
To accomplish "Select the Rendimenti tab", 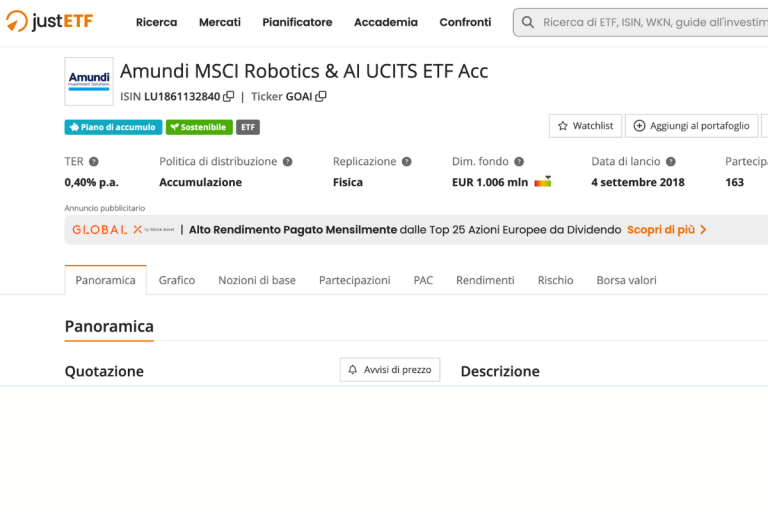I will pyautogui.click(x=485, y=280).
